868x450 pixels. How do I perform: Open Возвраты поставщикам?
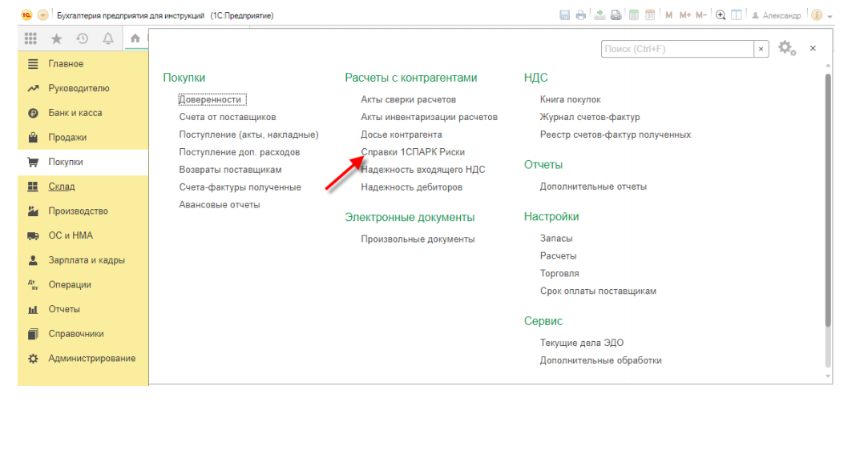pyautogui.click(x=230, y=170)
